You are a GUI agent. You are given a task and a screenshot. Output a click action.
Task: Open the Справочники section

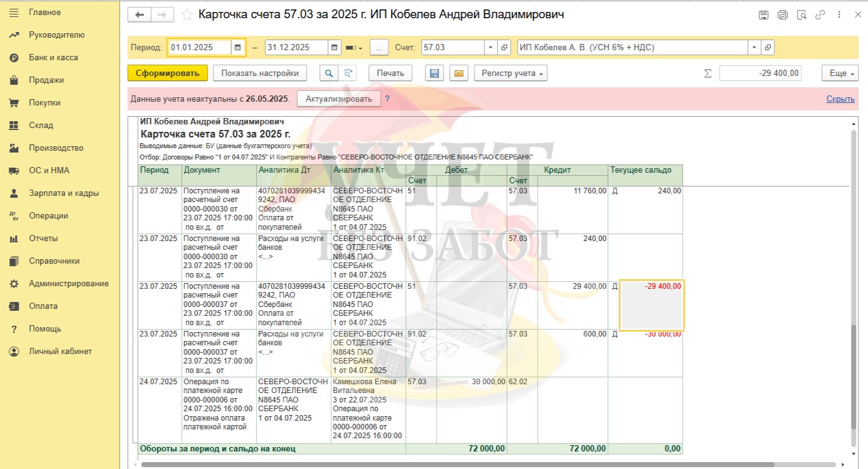coord(60,261)
